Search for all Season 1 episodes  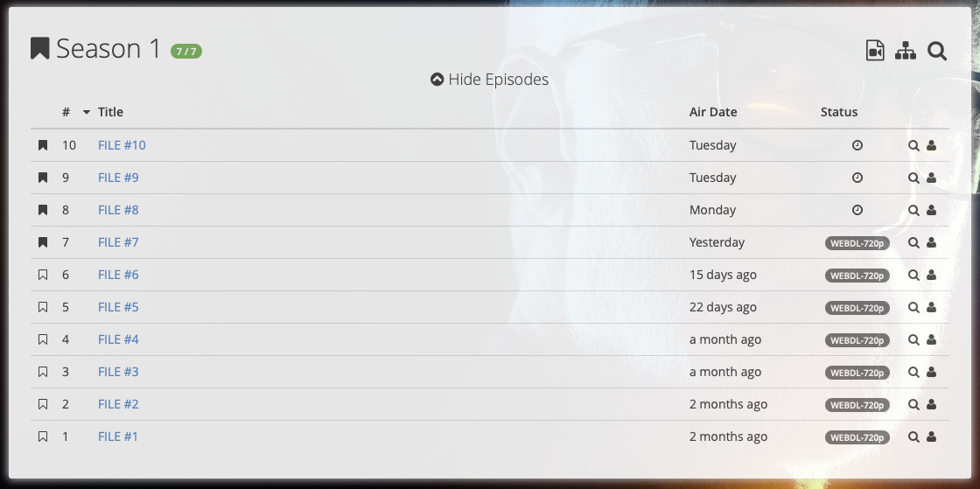click(937, 51)
